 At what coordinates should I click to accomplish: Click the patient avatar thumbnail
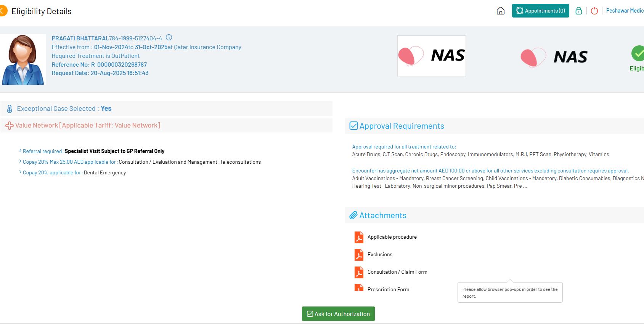click(23, 60)
